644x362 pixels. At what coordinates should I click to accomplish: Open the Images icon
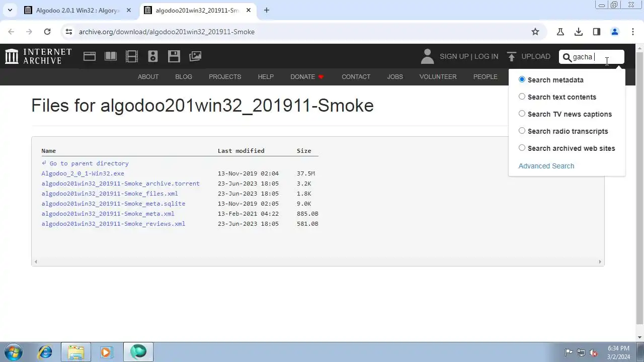pos(195,56)
